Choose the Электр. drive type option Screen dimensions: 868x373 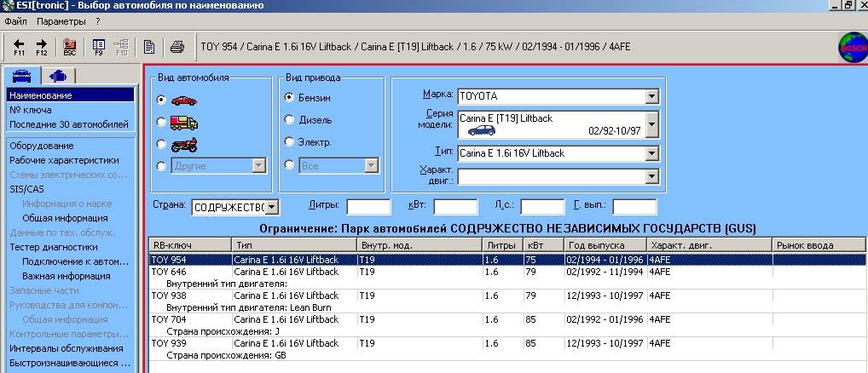[x=290, y=142]
